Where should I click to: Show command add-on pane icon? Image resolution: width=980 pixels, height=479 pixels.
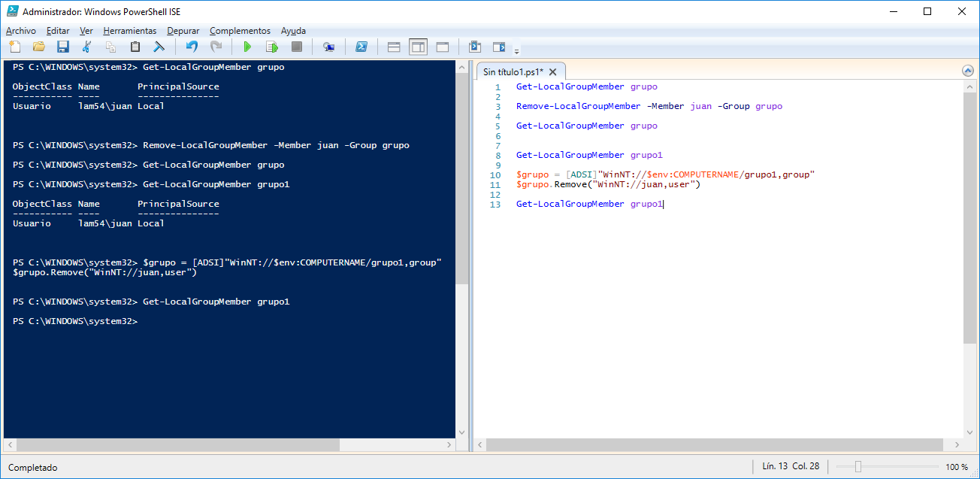tap(499, 47)
